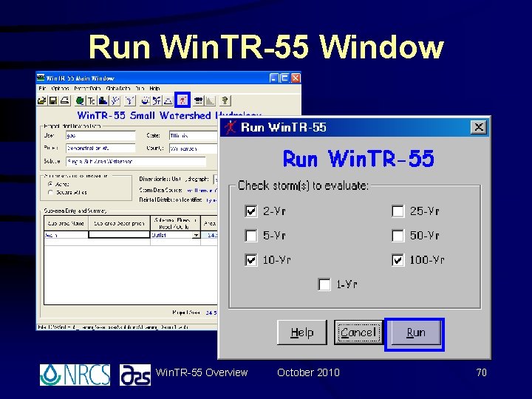Select the Square Miles radio button
This screenshot has height=399, width=532.
pos(50,192)
